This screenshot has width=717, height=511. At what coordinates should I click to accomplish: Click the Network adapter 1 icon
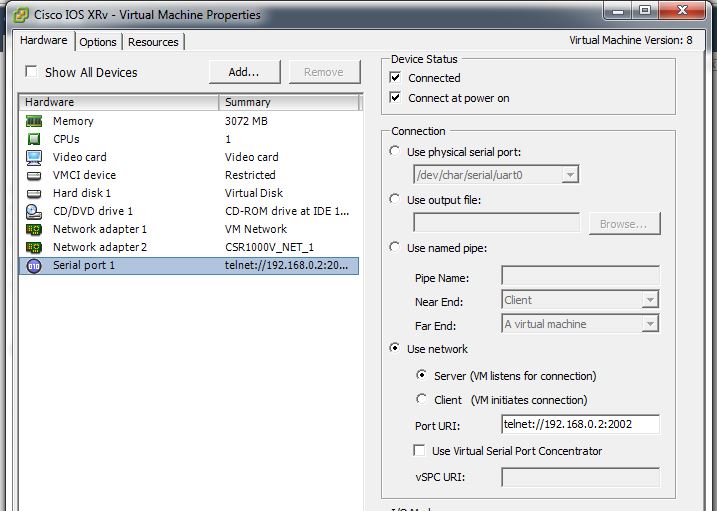[34, 229]
